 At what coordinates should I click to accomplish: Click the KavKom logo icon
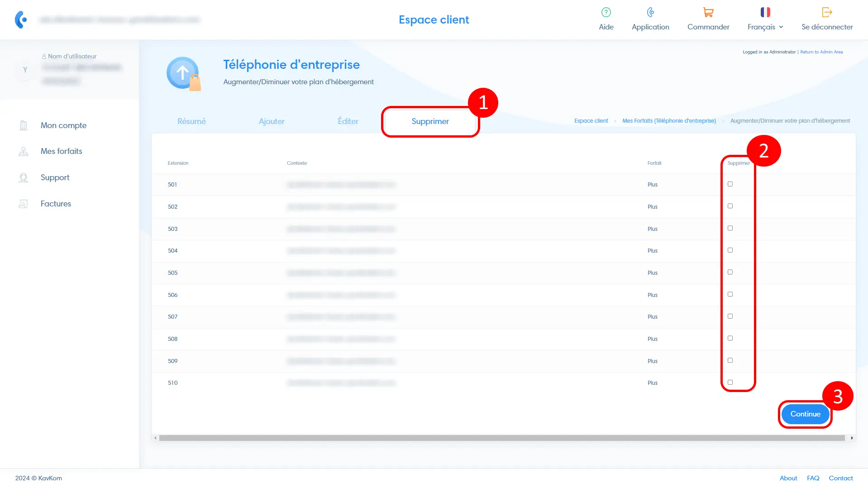[x=21, y=19]
